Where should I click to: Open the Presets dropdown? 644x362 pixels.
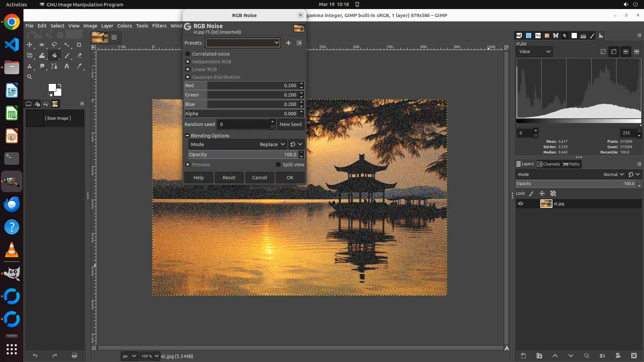pos(243,43)
